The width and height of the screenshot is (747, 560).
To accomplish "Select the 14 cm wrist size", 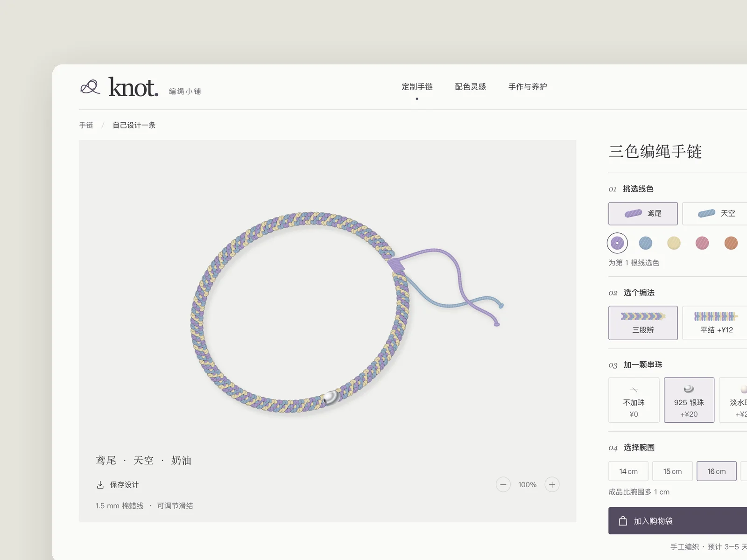I will tap(628, 471).
